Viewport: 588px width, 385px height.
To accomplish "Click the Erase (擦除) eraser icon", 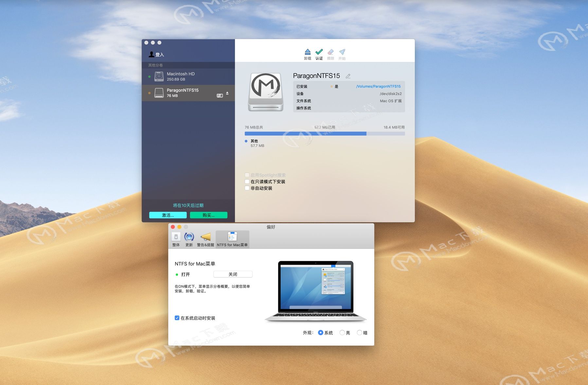I will coord(330,52).
